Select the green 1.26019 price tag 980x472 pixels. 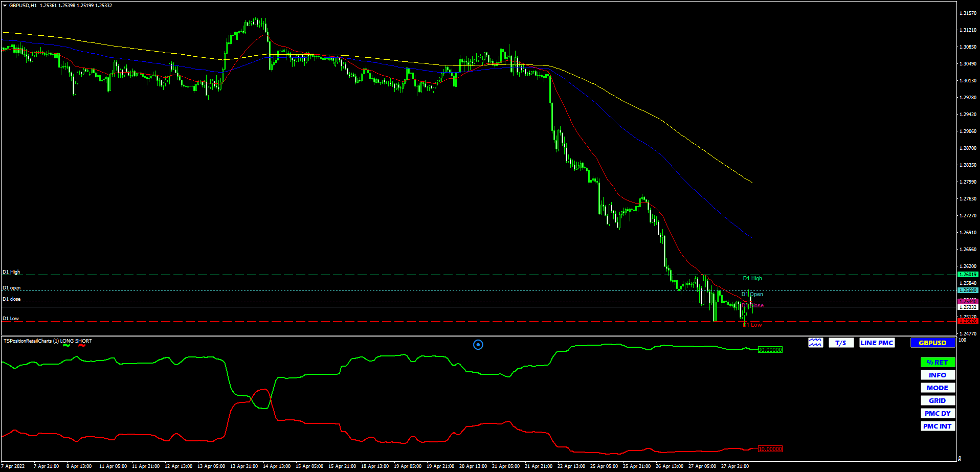[968, 275]
